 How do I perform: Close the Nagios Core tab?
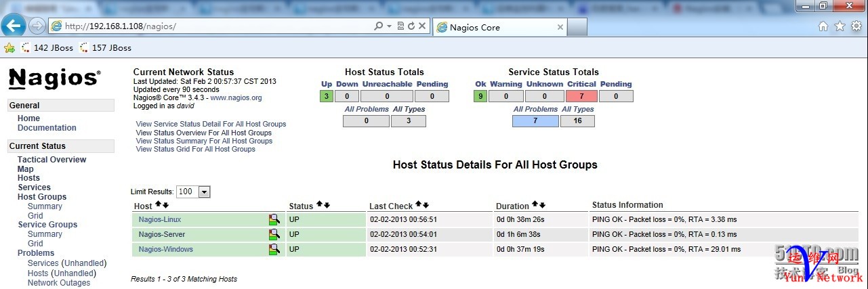coord(560,27)
